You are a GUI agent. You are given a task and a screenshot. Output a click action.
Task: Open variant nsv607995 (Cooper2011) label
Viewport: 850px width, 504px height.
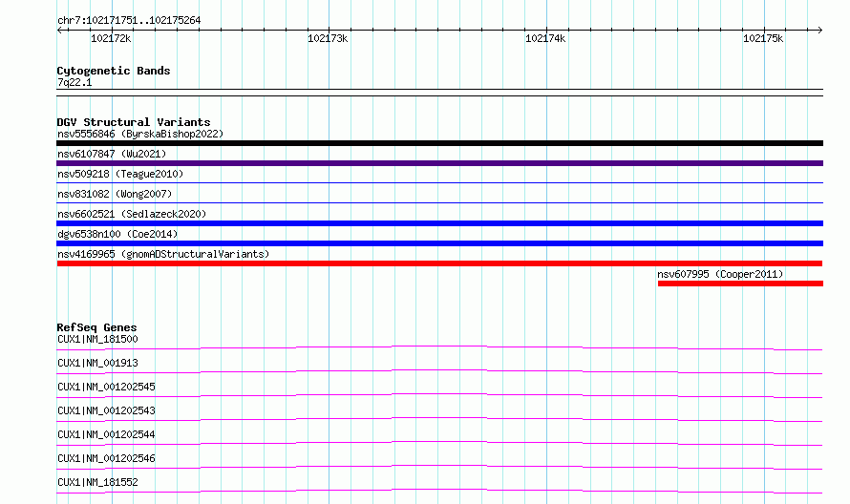click(720, 274)
